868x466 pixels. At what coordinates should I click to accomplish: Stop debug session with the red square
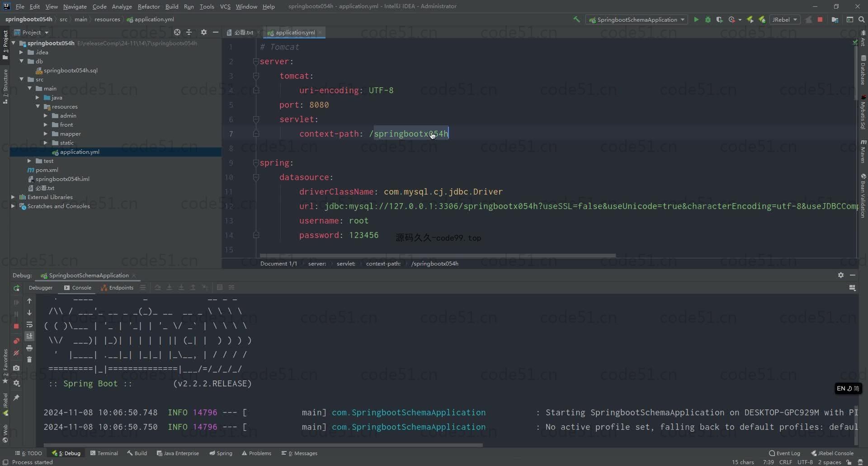tap(16, 326)
